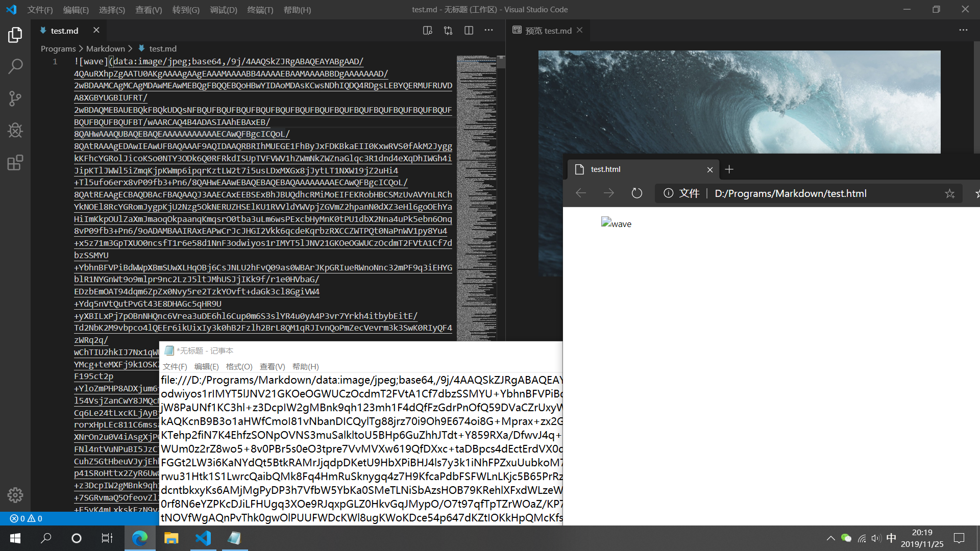Open the Manage gear icon
Viewport: 980px width, 551px height.
(15, 495)
